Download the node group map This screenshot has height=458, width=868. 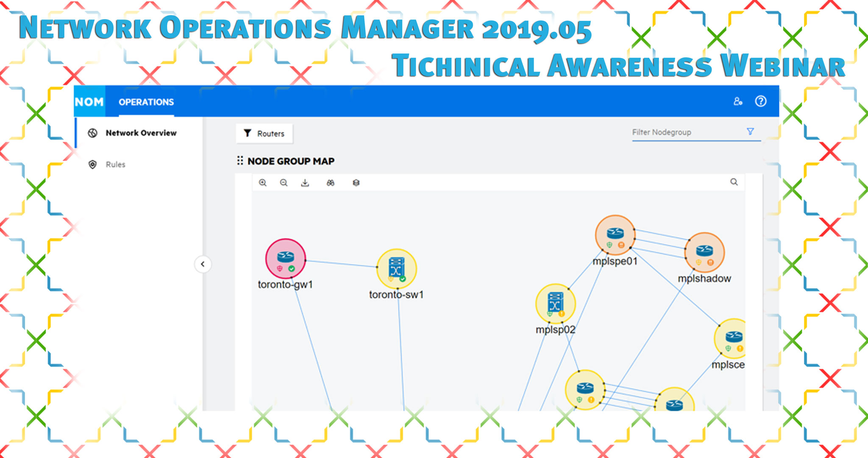[305, 183]
